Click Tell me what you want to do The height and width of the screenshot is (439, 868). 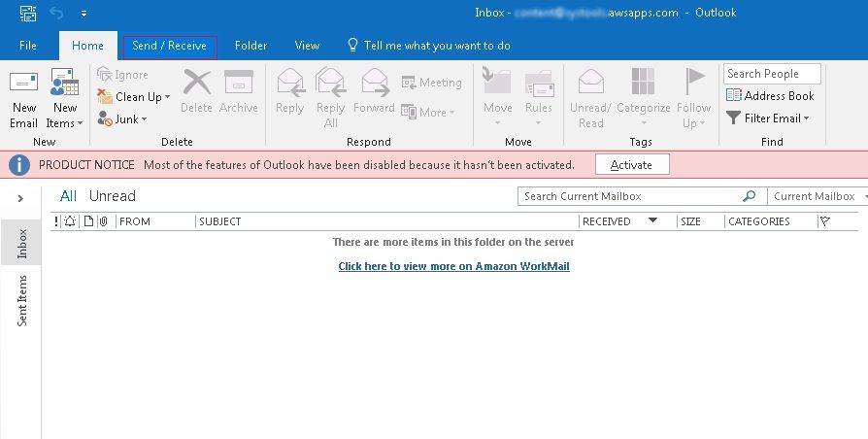click(x=428, y=46)
